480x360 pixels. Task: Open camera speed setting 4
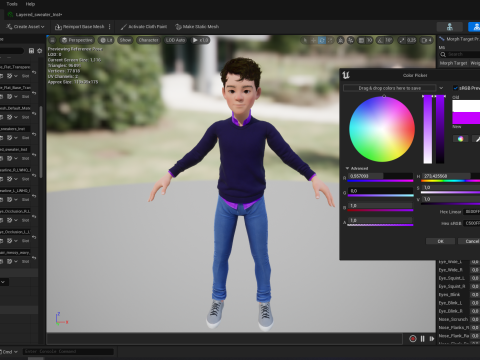pos(427,40)
